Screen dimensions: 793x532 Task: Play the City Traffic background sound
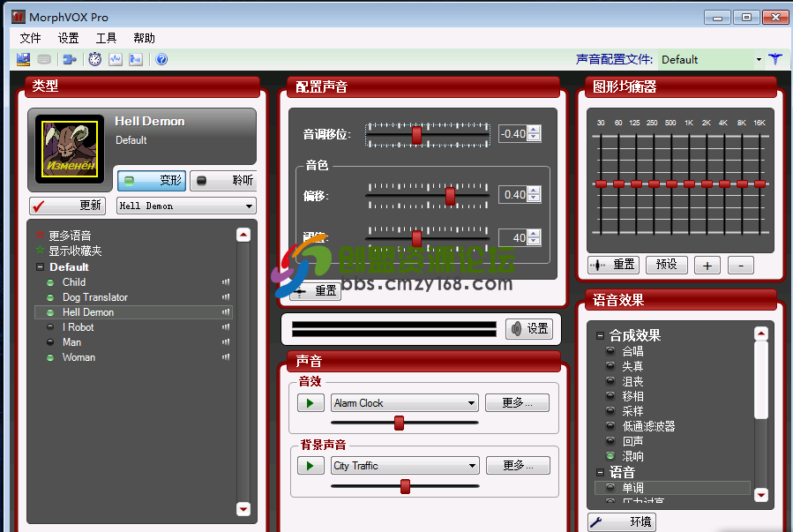[x=310, y=466]
